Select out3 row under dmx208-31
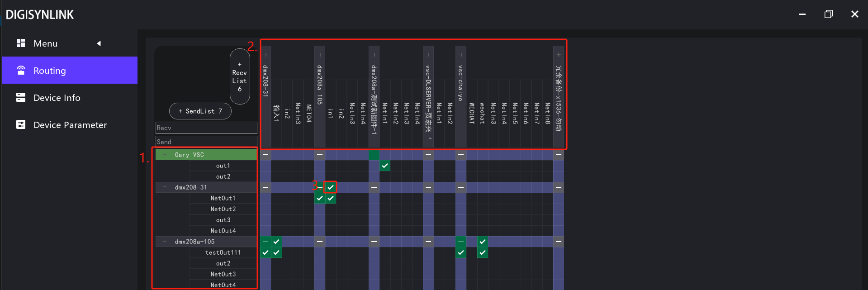The width and height of the screenshot is (868, 290). click(223, 220)
